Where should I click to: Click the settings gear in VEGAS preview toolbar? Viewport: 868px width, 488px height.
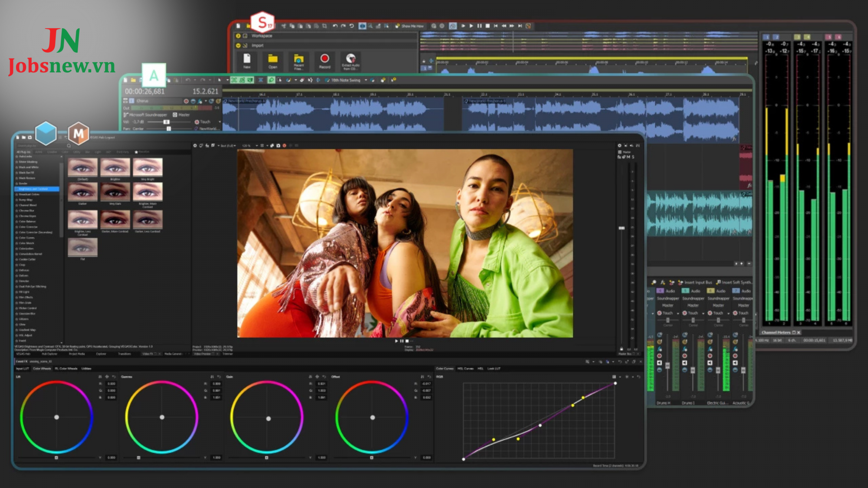195,146
